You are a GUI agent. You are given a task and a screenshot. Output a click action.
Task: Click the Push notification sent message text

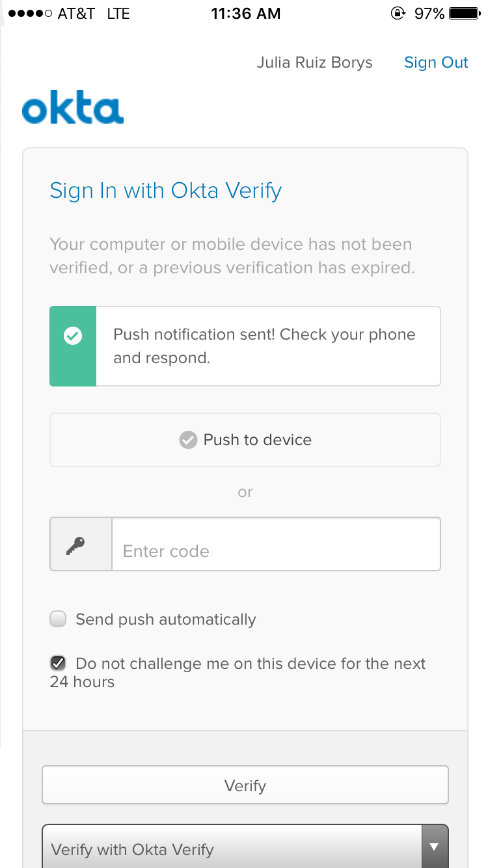[x=264, y=346]
